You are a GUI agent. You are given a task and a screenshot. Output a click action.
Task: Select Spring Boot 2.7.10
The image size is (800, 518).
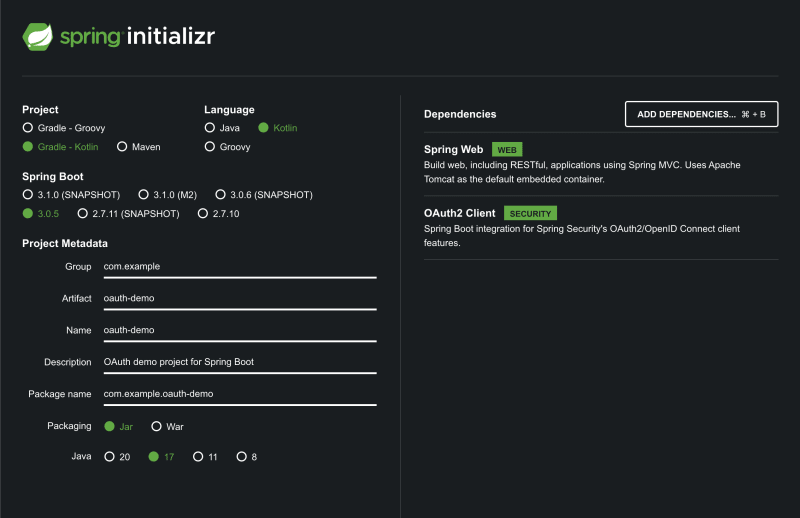click(x=218, y=213)
